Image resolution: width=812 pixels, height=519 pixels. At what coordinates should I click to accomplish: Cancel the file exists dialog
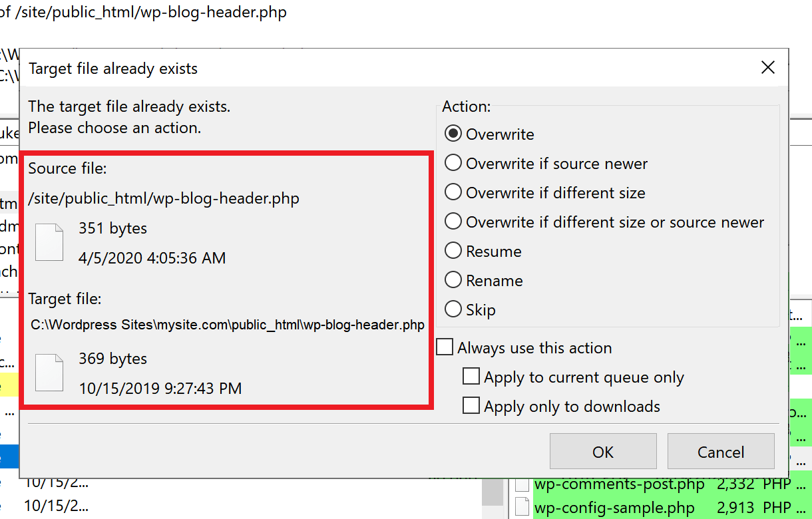(721, 452)
